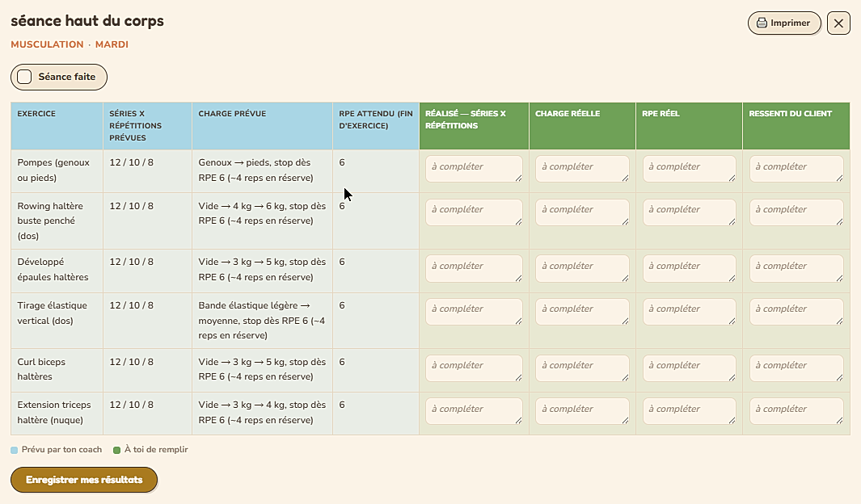Click the MUSCULATION · MARDI subtitle

pos(70,44)
